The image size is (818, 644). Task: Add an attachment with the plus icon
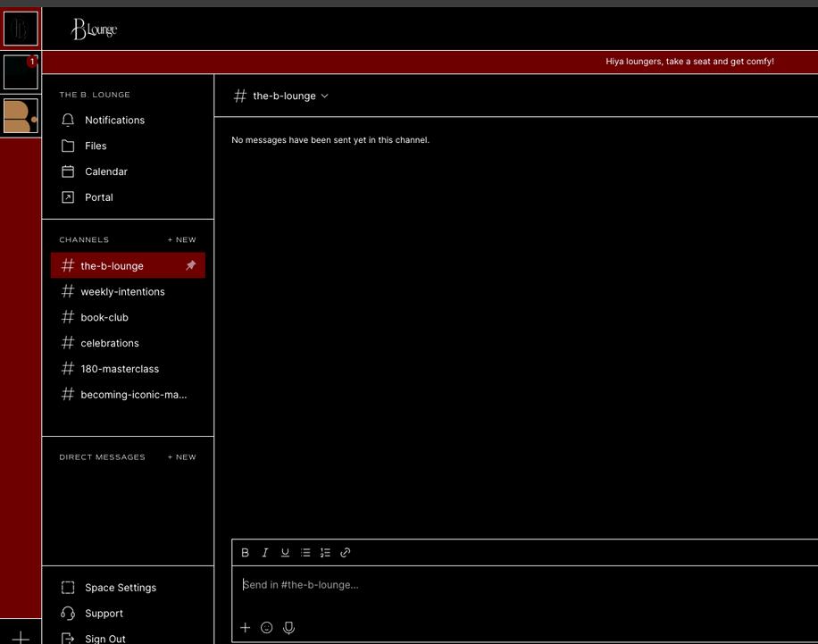pos(246,627)
